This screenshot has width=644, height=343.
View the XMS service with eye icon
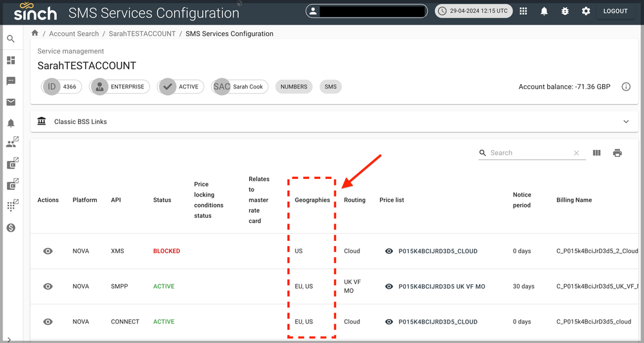(48, 251)
